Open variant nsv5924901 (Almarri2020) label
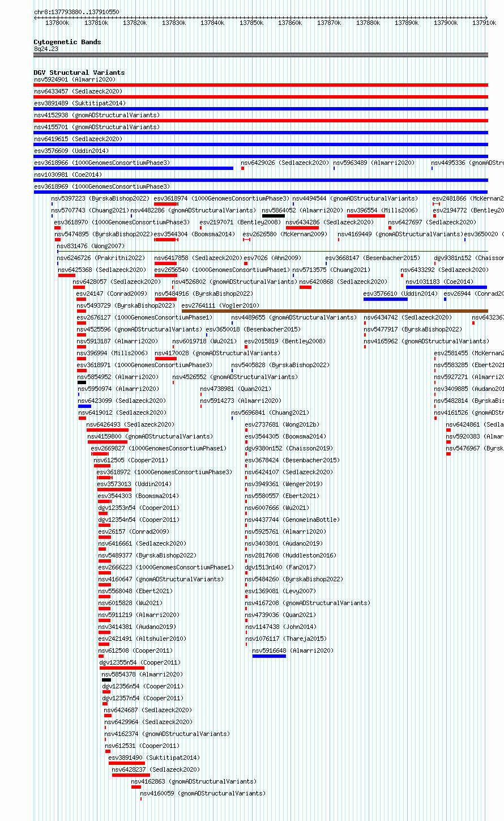Screen dimensions: 504x821 (x=75, y=79)
